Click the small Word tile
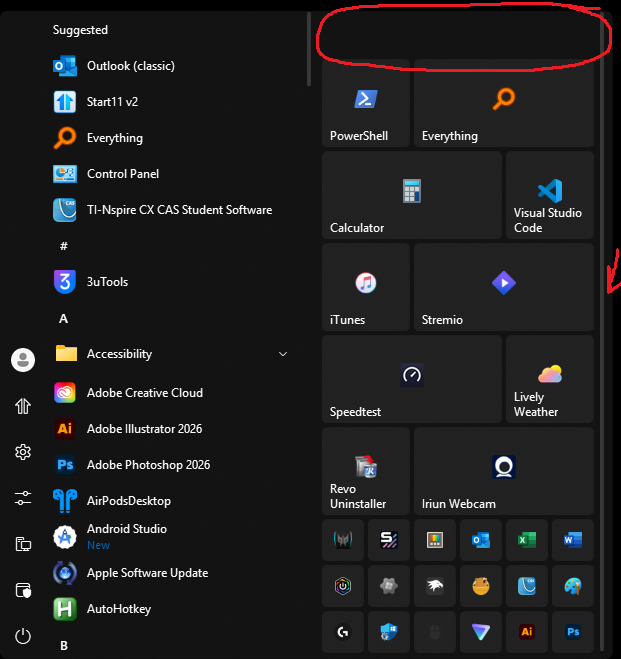Image resolution: width=621 pixels, height=659 pixels. pos(573,540)
